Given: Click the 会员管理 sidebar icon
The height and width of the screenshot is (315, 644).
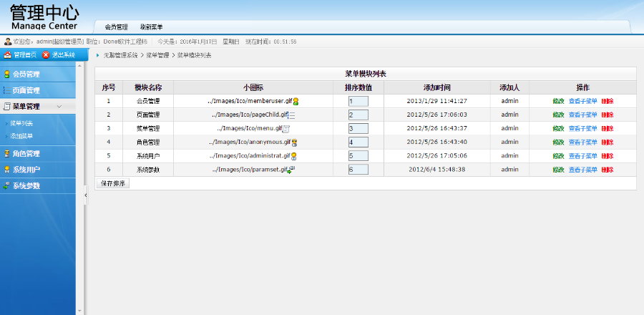Looking at the screenshot, I should 6,74.
